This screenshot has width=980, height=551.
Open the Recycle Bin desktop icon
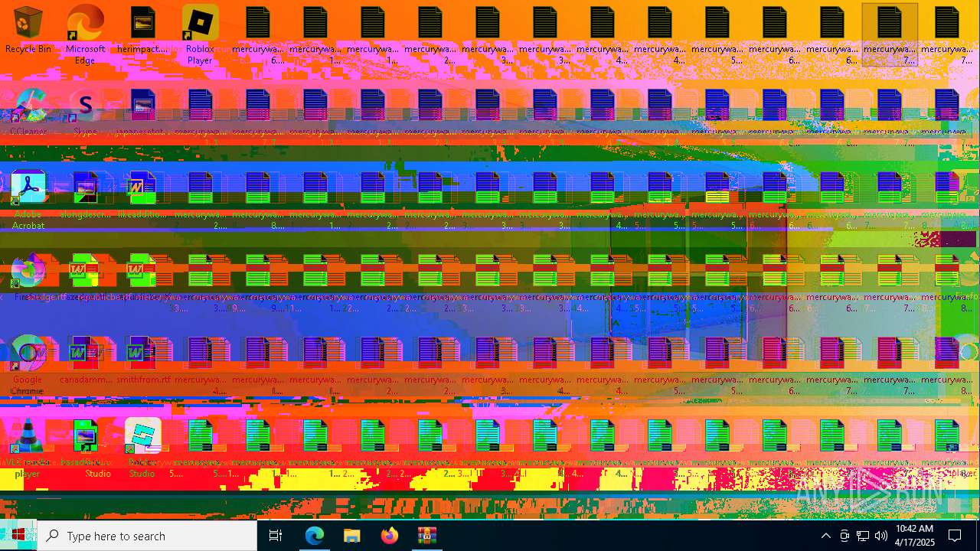point(28,31)
